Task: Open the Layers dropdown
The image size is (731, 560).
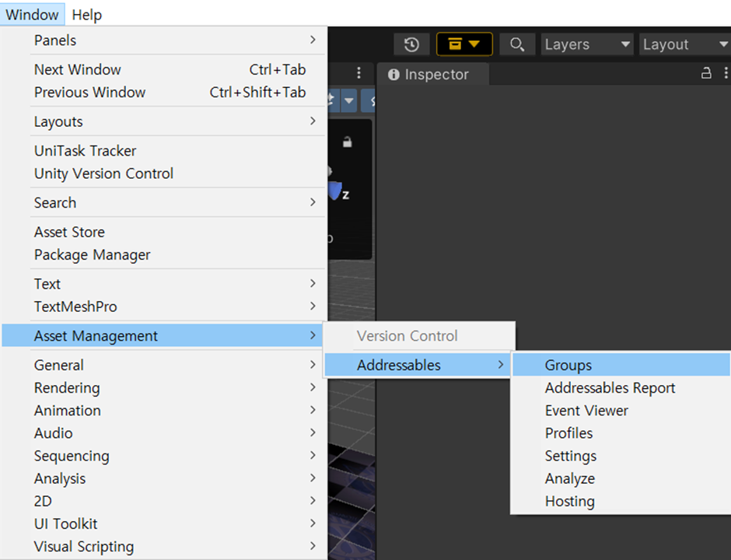Action: pos(587,45)
